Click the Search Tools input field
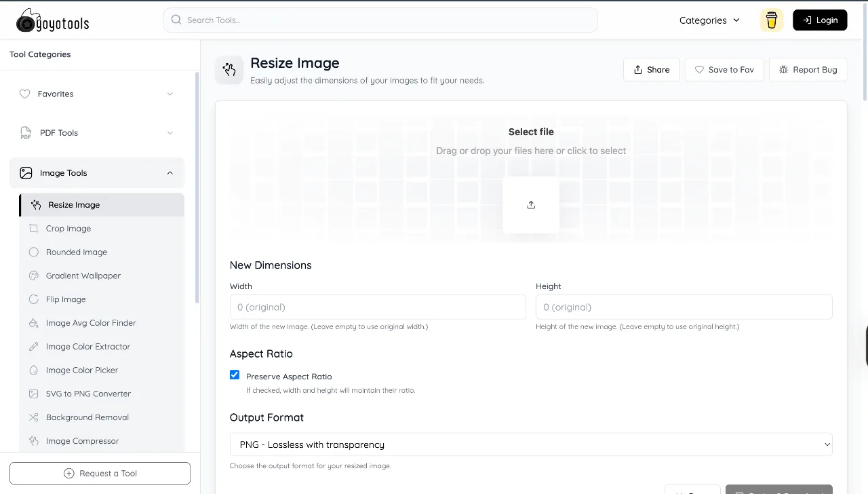Viewport: 868px width, 494px height. 380,20
